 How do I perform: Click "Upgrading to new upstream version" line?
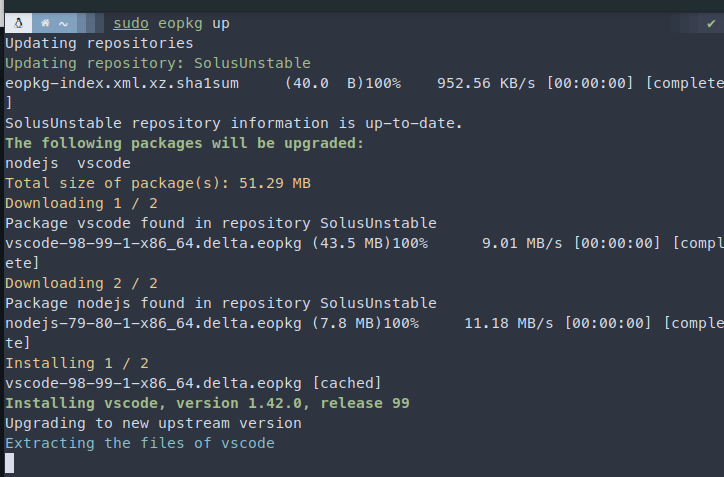click(153, 423)
